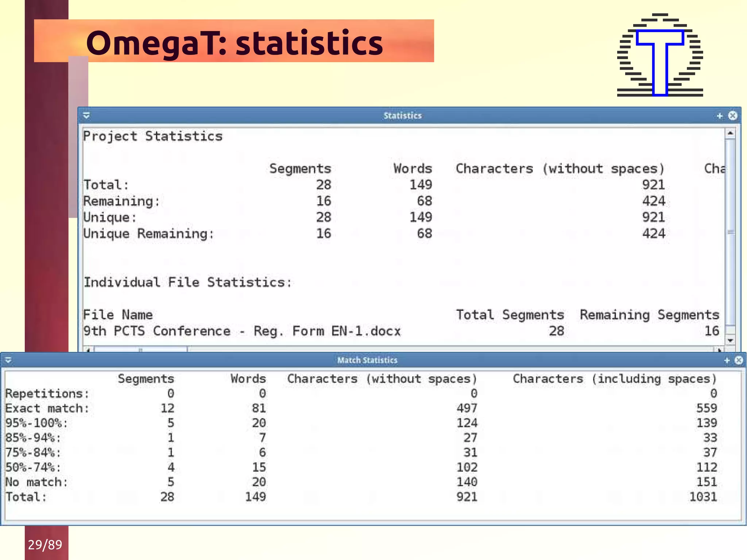Open Statistics panel dropdown menu arrow
747x560 pixels.
pos(86,116)
